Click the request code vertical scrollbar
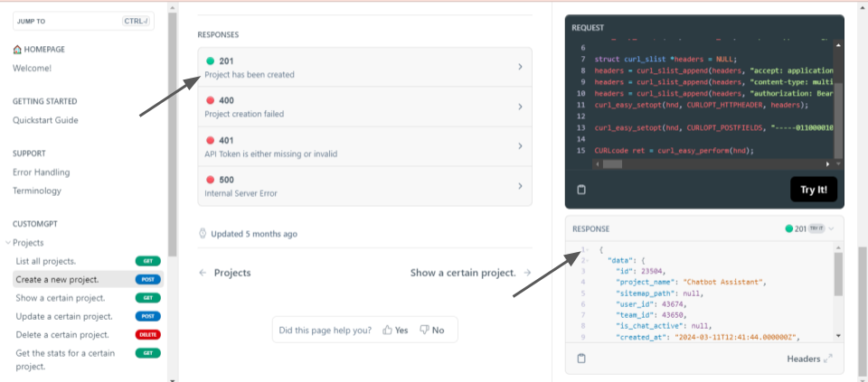The width and height of the screenshot is (868, 382). (x=838, y=122)
